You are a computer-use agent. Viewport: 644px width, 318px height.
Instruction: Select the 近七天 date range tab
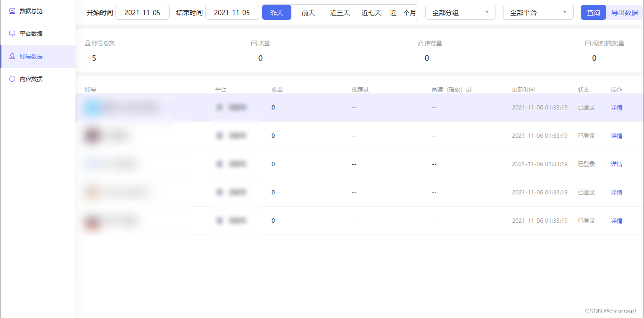372,13
